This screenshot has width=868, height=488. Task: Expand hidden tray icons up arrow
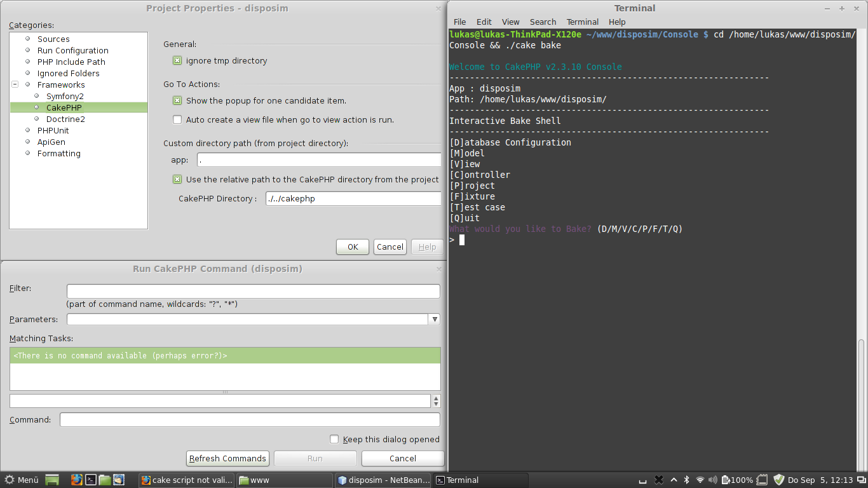(x=673, y=480)
